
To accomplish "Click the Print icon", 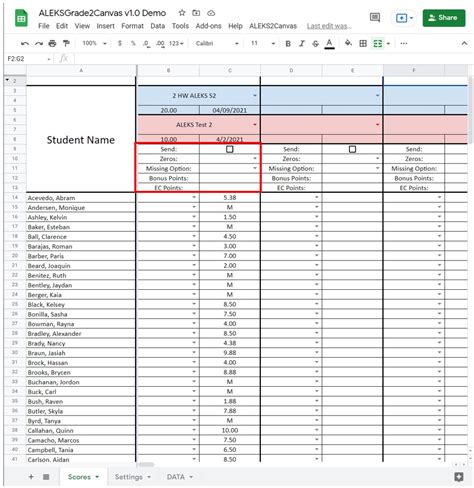I will [52, 43].
